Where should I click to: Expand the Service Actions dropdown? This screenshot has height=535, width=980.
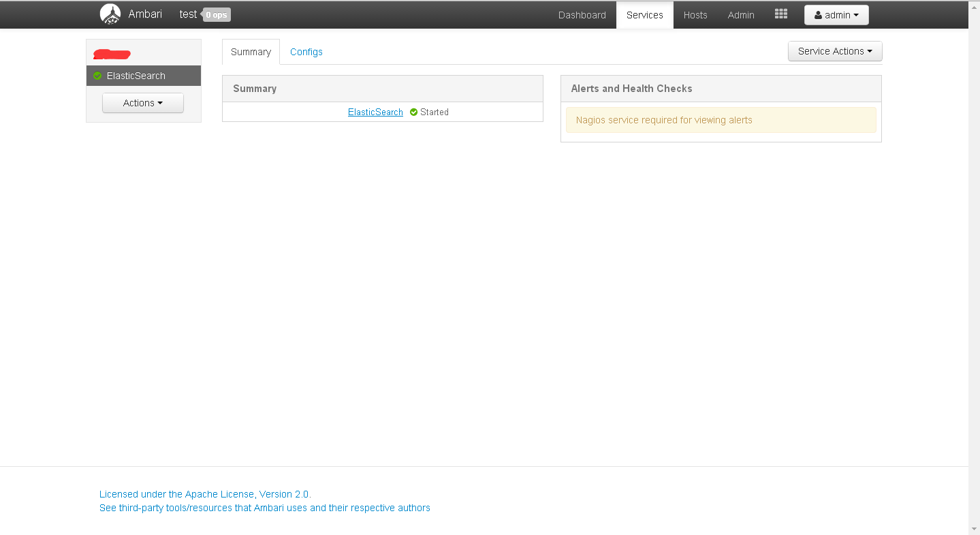pos(835,51)
